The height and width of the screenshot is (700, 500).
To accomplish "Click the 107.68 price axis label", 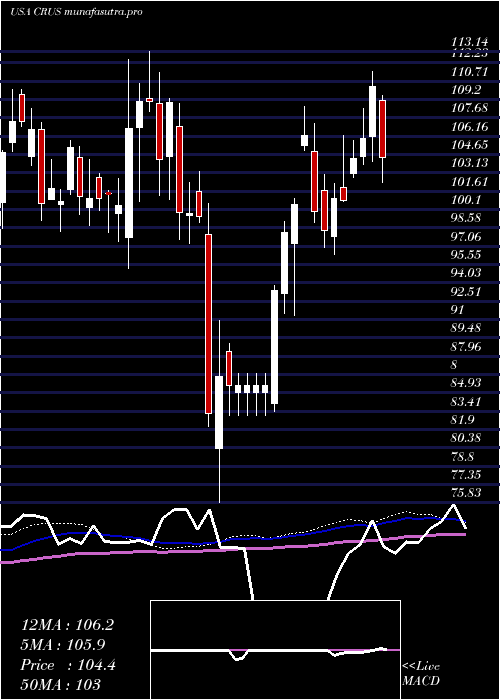I will [x=469, y=108].
